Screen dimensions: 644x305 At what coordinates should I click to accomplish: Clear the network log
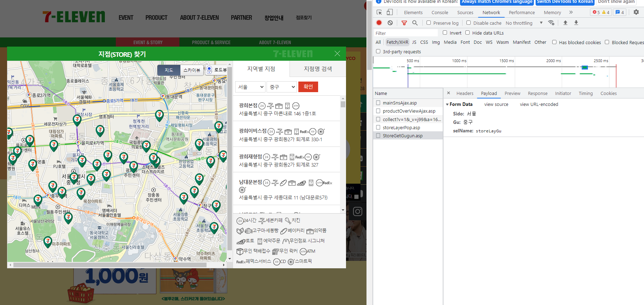pos(390,23)
